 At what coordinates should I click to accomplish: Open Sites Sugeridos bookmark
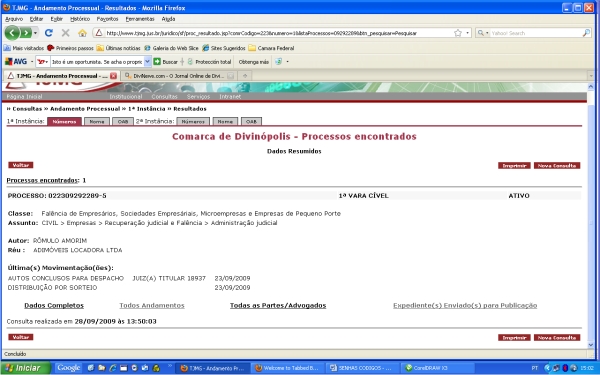coord(224,48)
